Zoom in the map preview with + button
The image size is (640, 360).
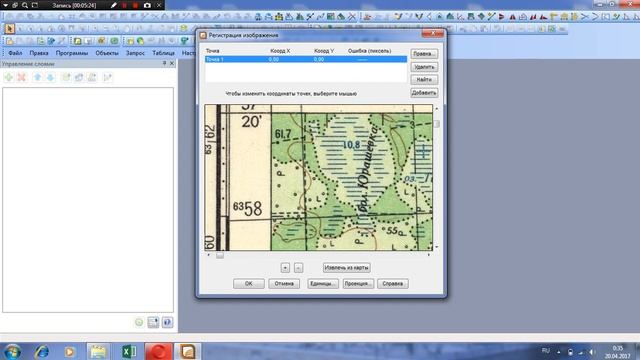[x=285, y=268]
